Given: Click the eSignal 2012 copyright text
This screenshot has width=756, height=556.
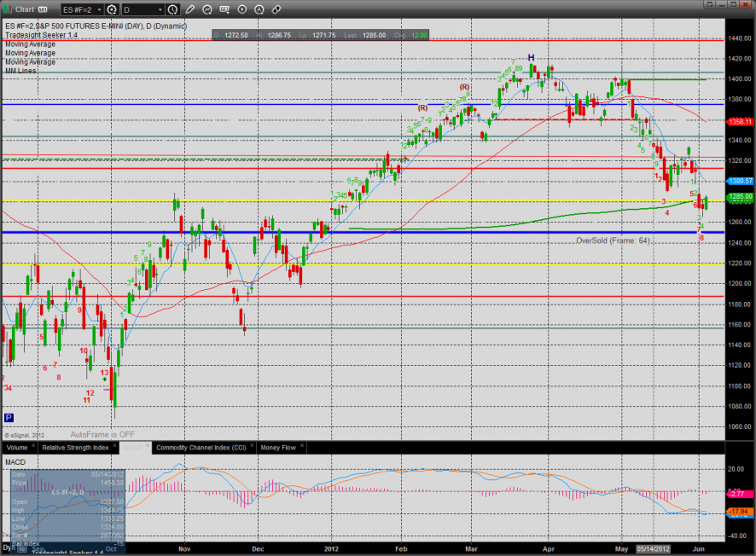Looking at the screenshot, I should tap(24, 435).
